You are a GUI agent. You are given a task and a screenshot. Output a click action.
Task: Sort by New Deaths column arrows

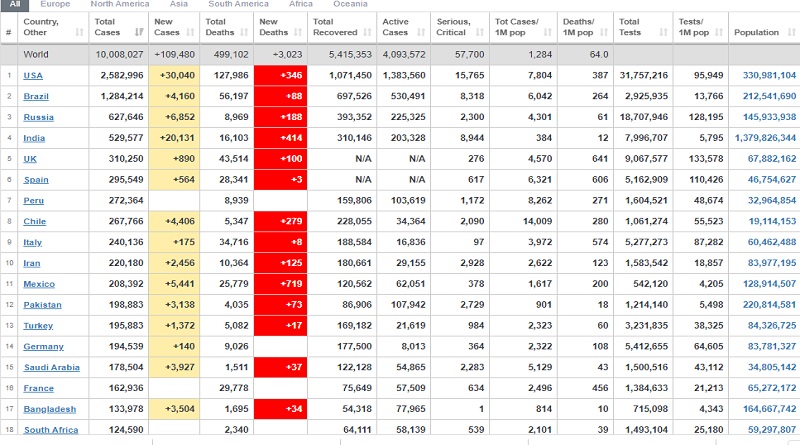coord(298,32)
